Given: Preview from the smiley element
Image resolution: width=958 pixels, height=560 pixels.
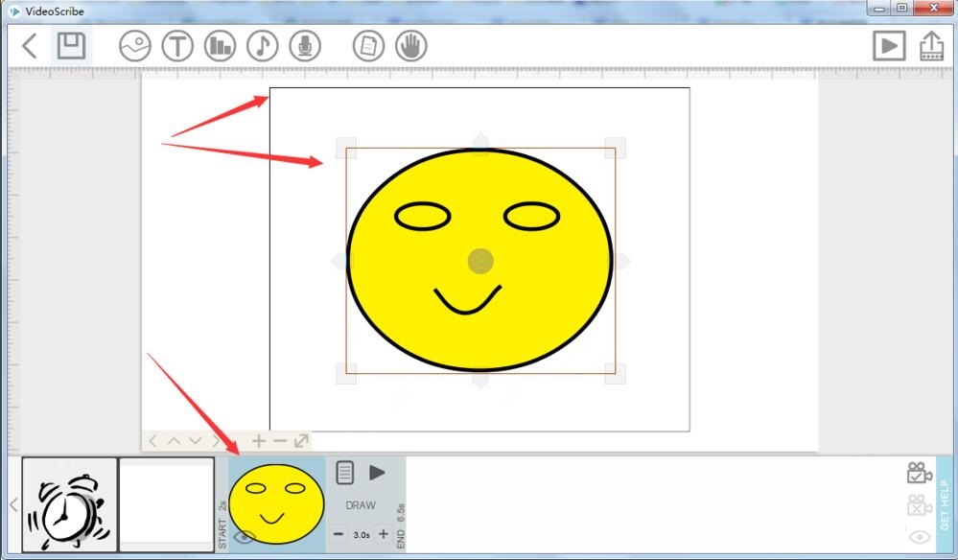Looking at the screenshot, I should pos(377,473).
